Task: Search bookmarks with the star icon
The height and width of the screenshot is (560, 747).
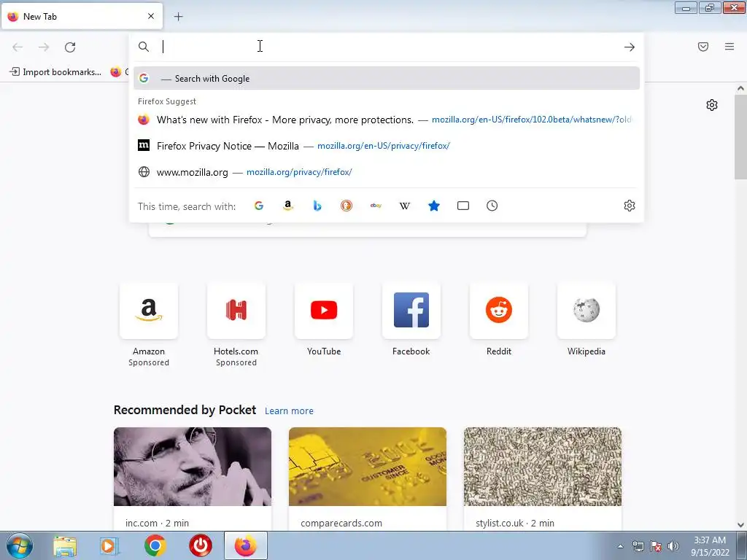Action: [x=434, y=206]
